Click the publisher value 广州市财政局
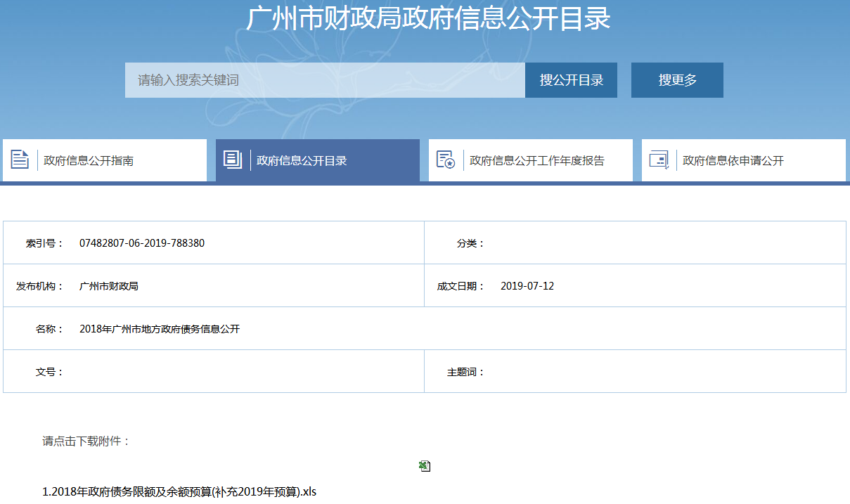850x504 pixels. tap(109, 286)
